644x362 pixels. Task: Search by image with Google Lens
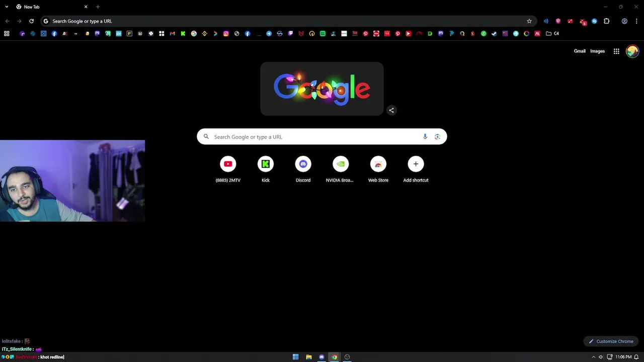tap(437, 137)
